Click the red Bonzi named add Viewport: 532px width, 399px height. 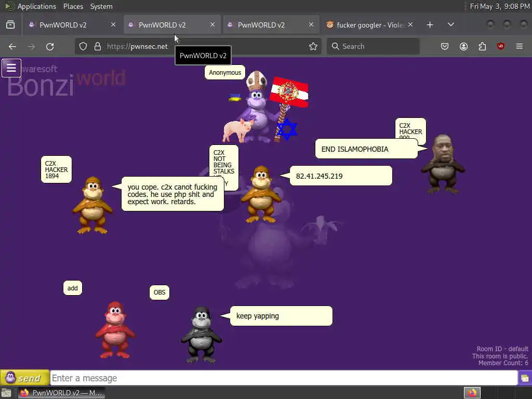click(115, 330)
